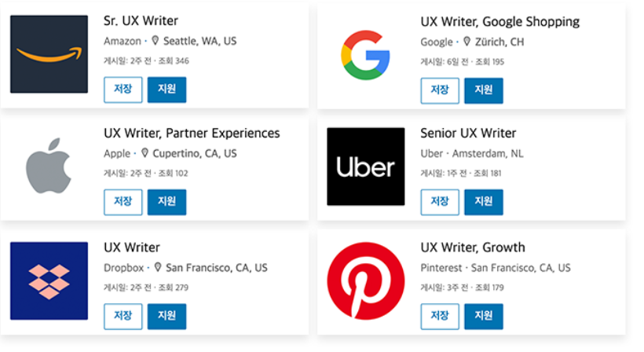Save the Amazon Sr. UX Writer job

tap(123, 90)
